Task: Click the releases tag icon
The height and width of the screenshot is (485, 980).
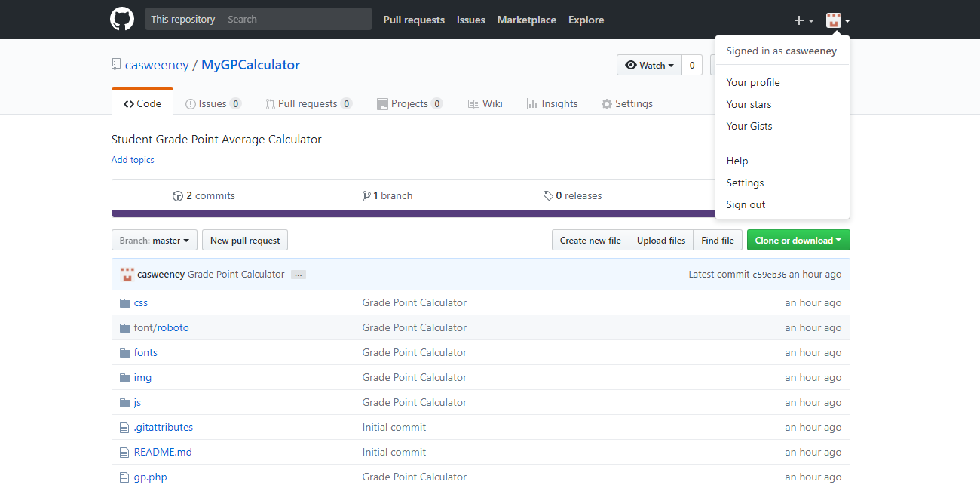Action: click(x=548, y=196)
